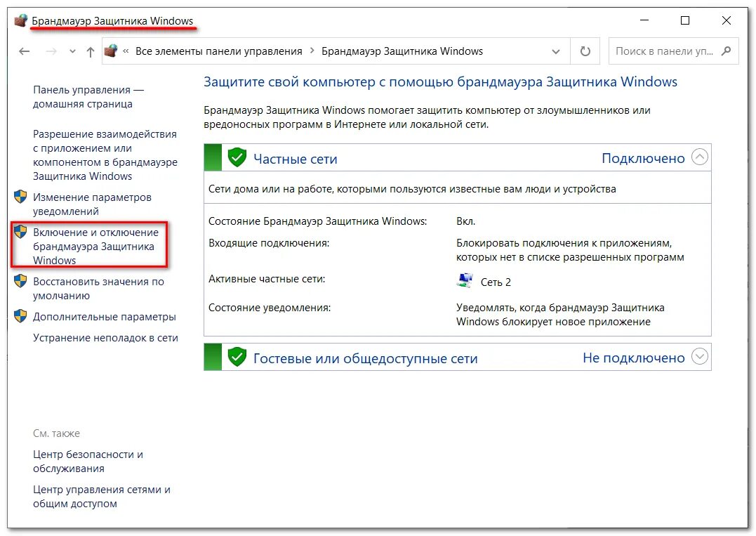756x536 pixels.
Task: Click the 'См. также' heading
Action: click(56, 433)
